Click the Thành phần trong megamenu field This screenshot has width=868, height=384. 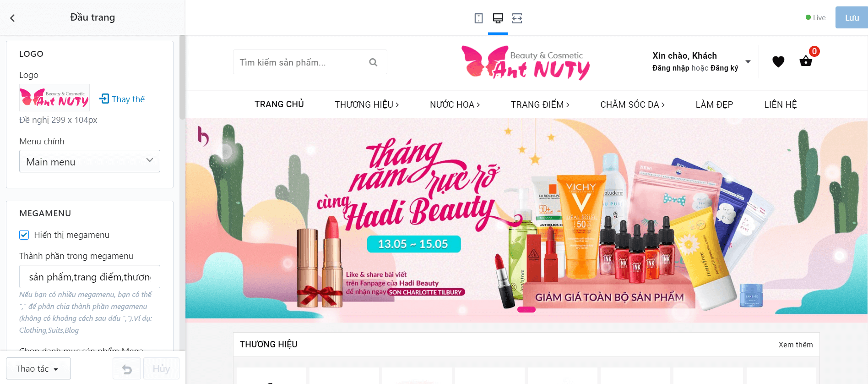[x=90, y=277]
